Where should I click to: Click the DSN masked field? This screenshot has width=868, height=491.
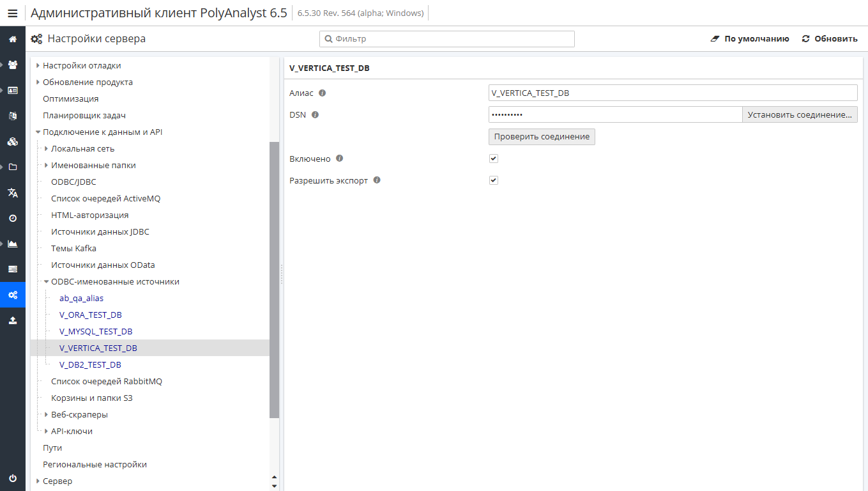(615, 114)
